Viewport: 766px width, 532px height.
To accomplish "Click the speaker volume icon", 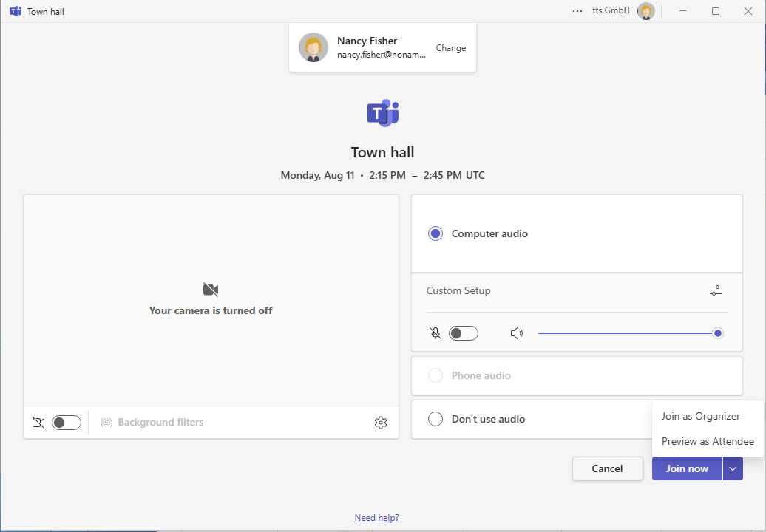I will click(x=516, y=332).
